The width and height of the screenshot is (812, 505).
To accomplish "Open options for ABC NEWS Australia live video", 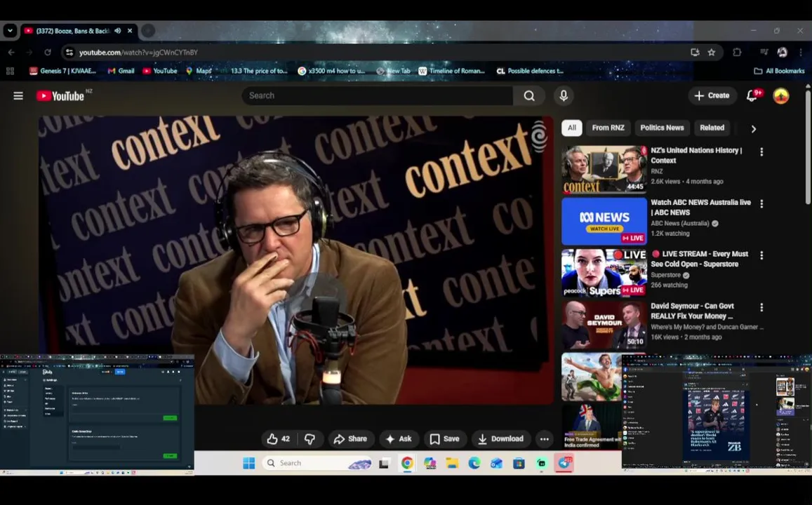I will [x=761, y=204].
